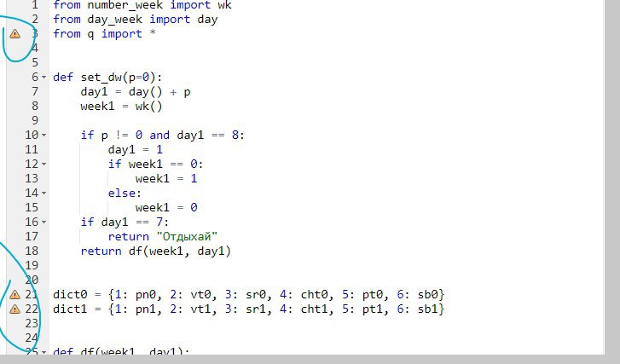Click line number 8 in the gutter
Viewport: 620px width, 364px height.
tap(35, 106)
